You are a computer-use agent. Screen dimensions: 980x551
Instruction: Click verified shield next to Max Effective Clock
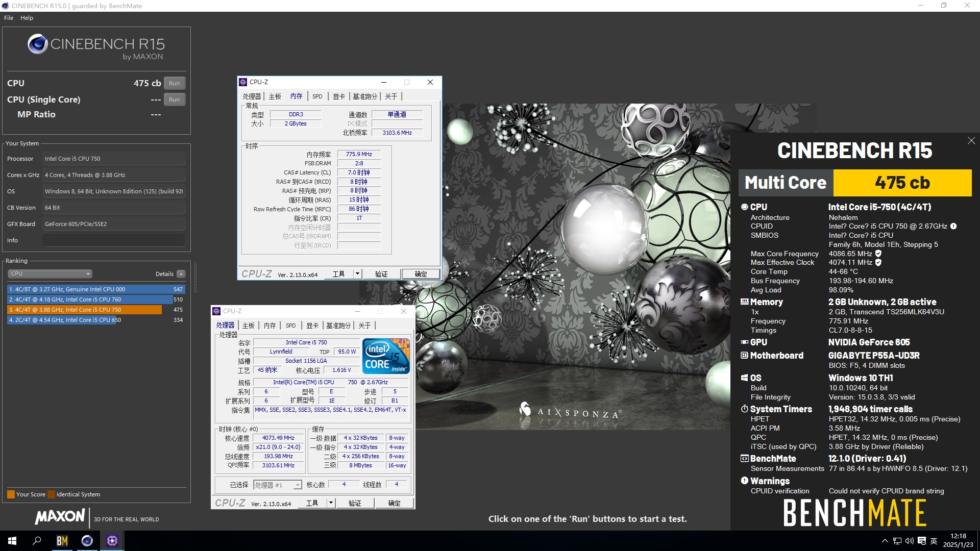(878, 263)
